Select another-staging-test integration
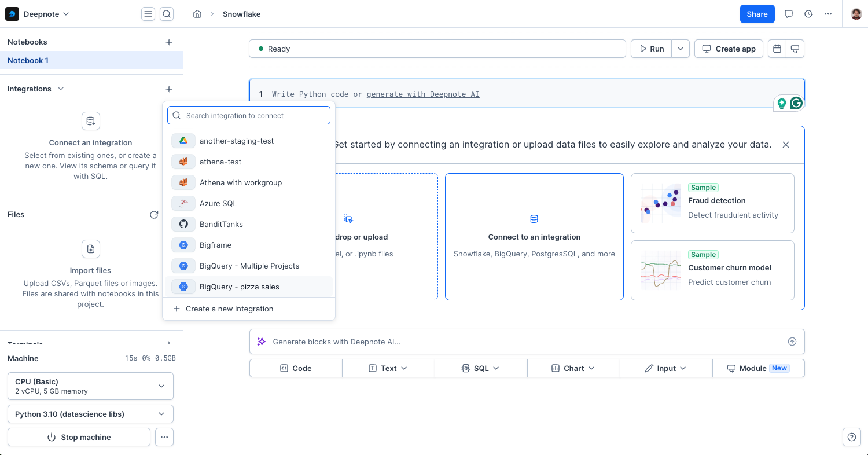 point(249,141)
